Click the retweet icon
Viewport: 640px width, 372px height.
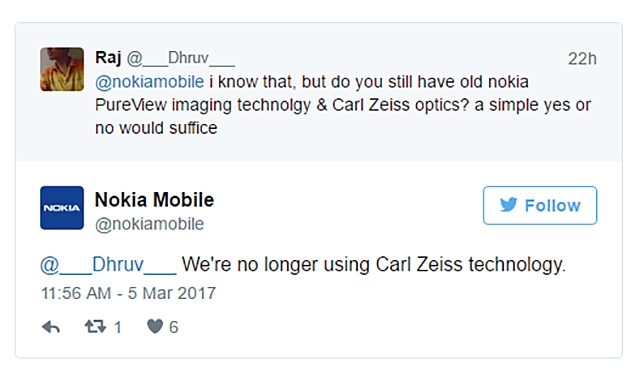point(95,327)
